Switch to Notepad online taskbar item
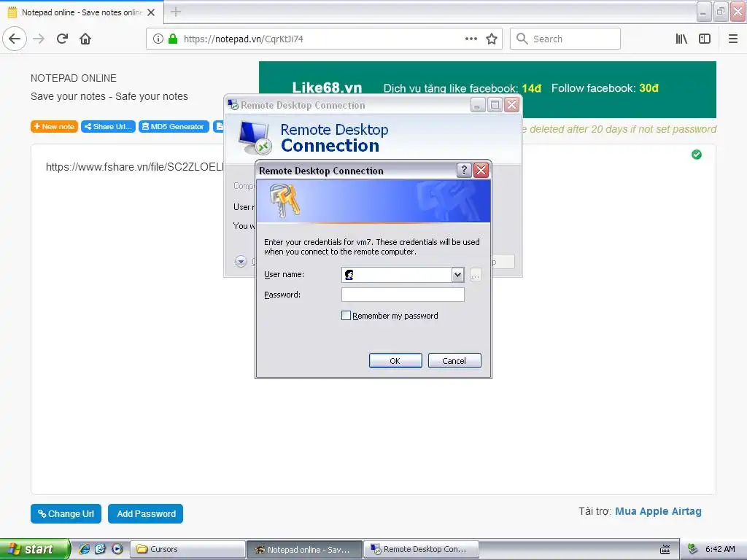747x560 pixels. pos(304,549)
